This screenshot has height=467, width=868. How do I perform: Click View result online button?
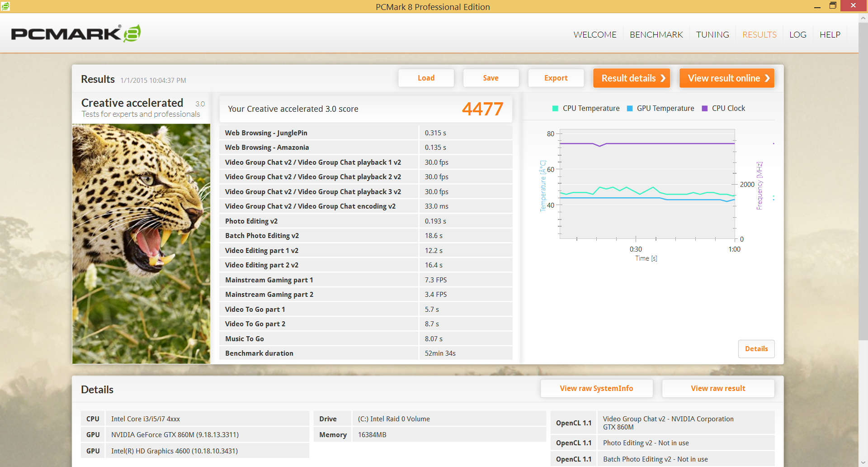[x=727, y=78]
